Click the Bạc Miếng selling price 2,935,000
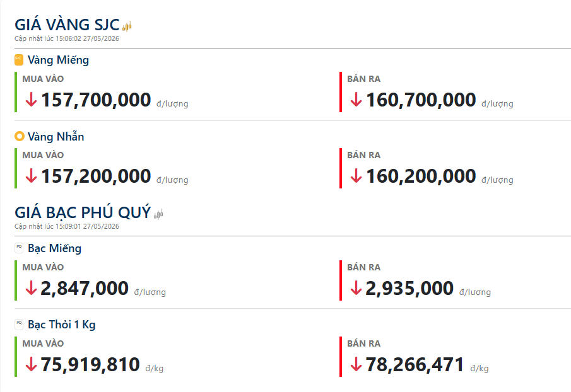The width and height of the screenshot is (571, 392). pyautogui.click(x=409, y=289)
